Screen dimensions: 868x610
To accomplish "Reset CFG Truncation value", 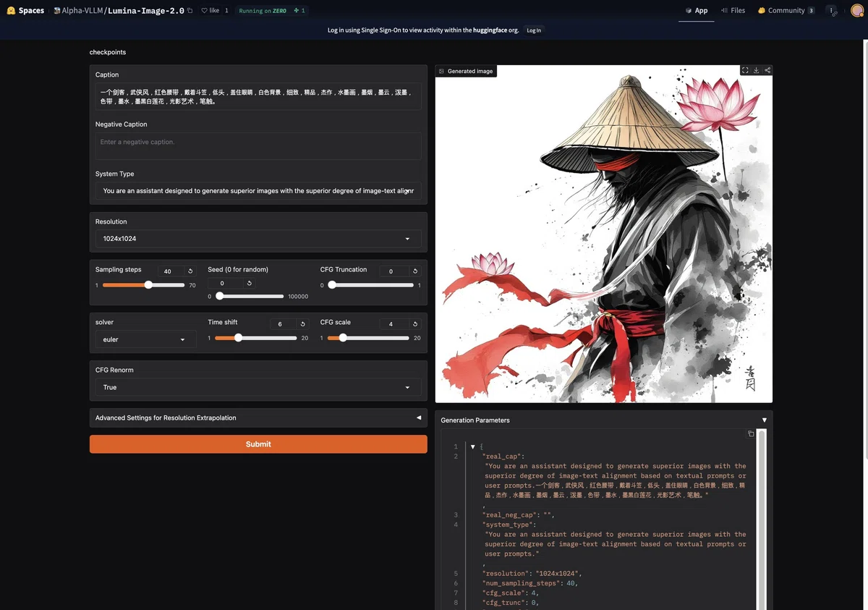I will [415, 271].
